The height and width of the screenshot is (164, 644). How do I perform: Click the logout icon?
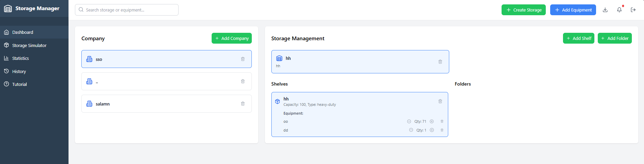(633, 10)
